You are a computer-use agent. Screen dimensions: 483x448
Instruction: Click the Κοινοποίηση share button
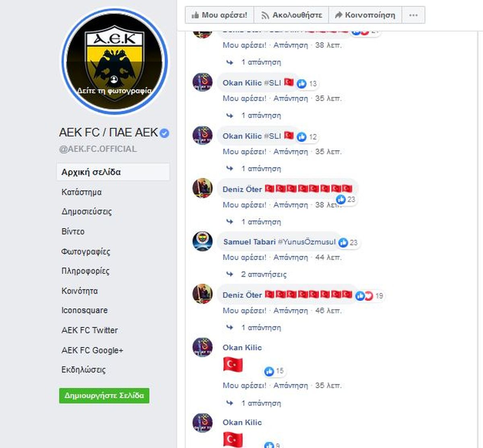pyautogui.click(x=365, y=15)
